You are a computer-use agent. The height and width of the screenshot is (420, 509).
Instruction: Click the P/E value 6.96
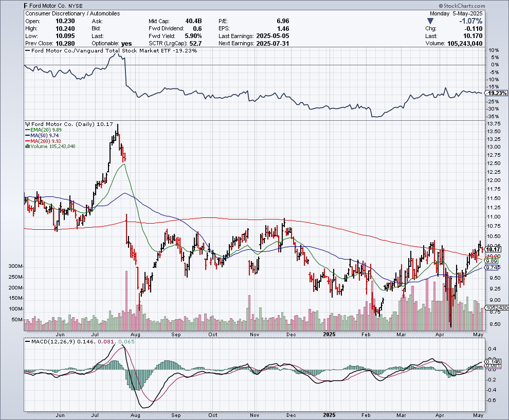[x=283, y=21]
